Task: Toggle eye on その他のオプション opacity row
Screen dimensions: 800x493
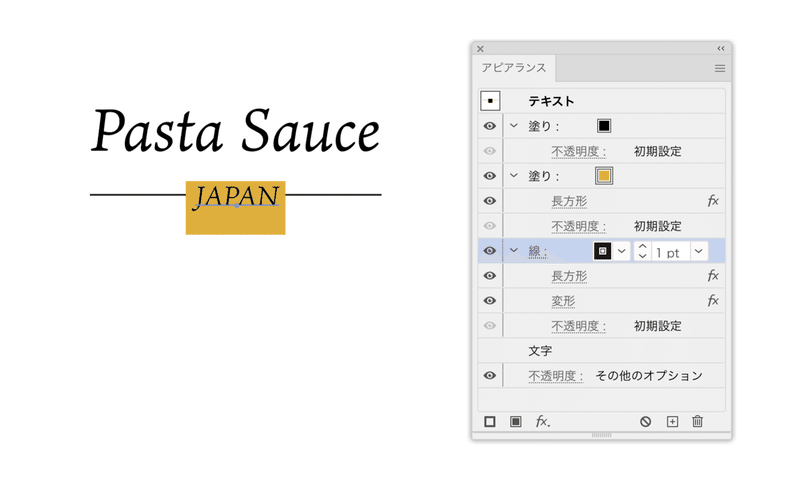Action: [490, 376]
